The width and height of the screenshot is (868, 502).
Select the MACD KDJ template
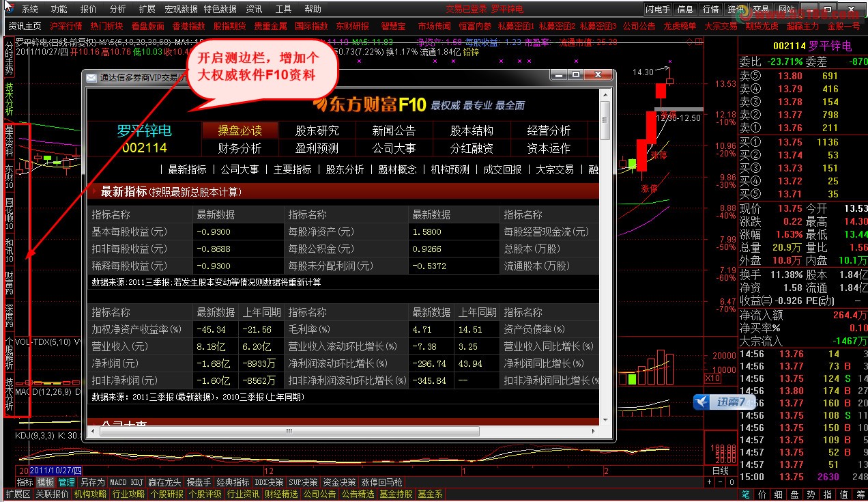coord(127,482)
